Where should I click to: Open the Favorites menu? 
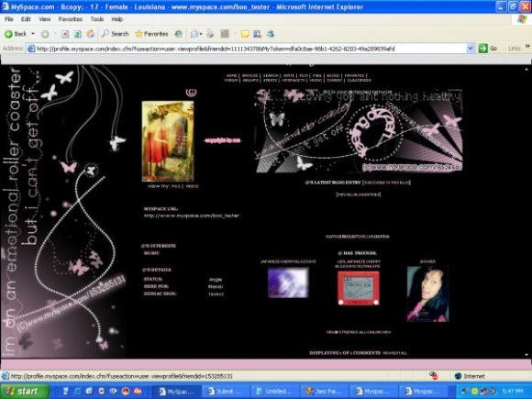(71, 19)
